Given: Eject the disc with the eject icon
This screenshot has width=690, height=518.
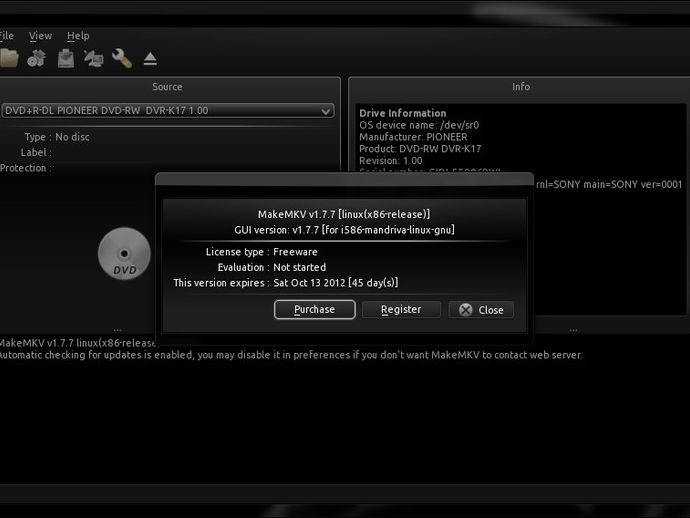Looking at the screenshot, I should pos(150,59).
